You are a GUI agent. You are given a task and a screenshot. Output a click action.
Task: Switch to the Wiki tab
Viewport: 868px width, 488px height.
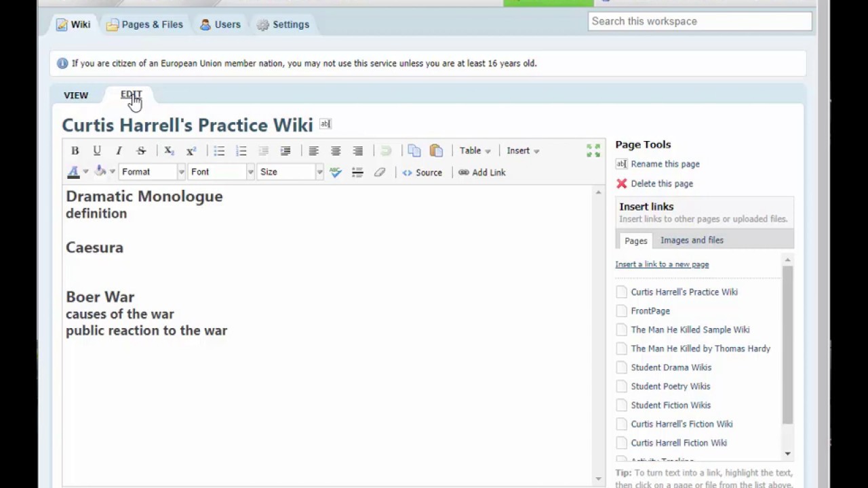(73, 24)
